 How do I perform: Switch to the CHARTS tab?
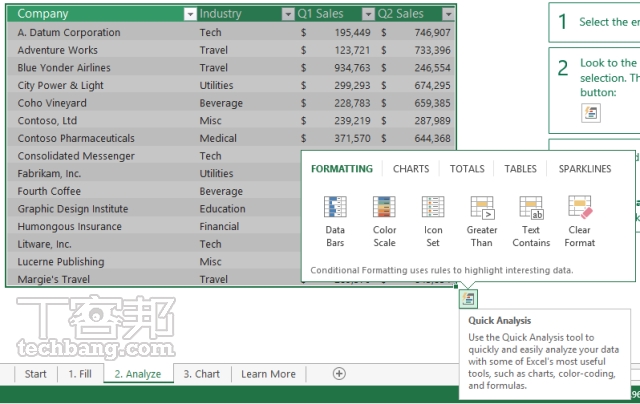[411, 169]
